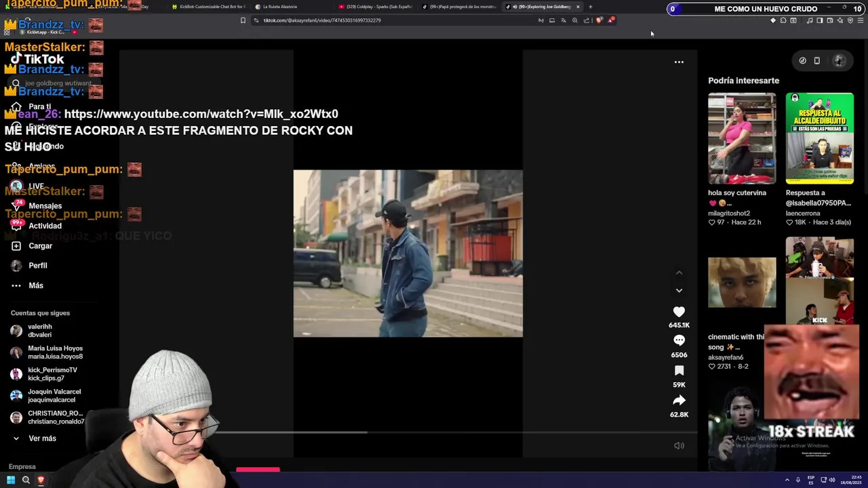Click the TikTok coins icon in top pill
Screen dimensions: 868x488
[802, 60]
